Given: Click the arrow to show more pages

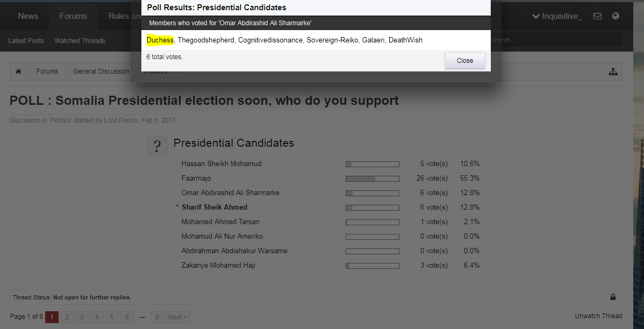Looking at the screenshot, I should pos(142,317).
